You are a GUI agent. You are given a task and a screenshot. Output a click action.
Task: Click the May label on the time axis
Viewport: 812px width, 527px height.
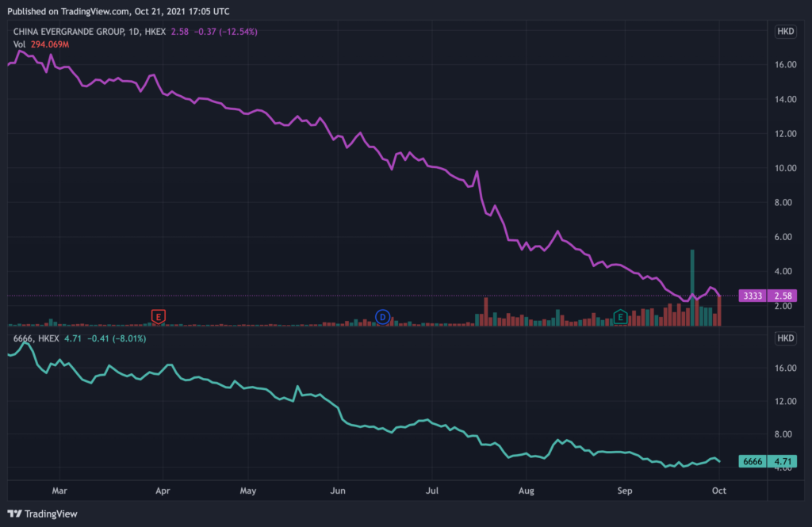(x=248, y=491)
